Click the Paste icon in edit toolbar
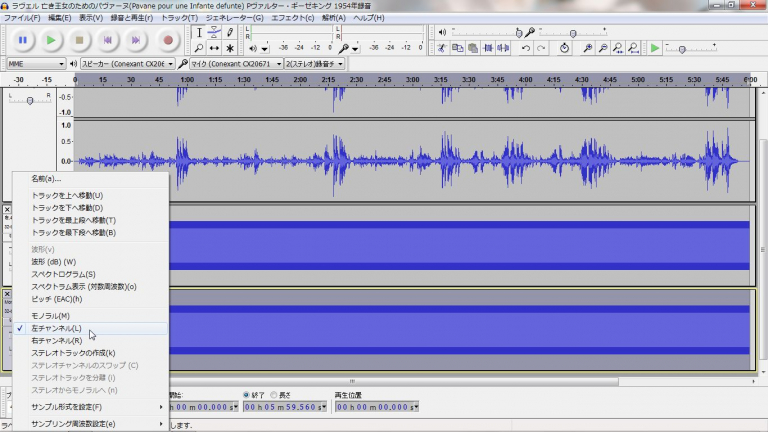 473,48
